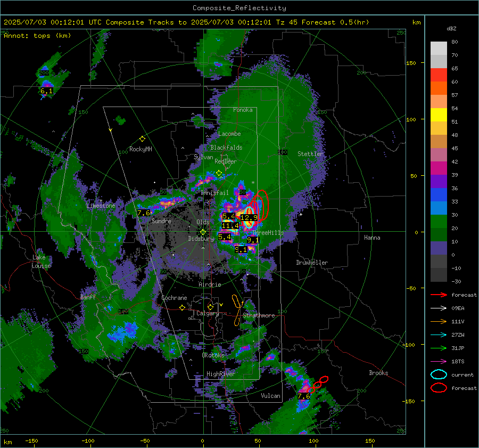Click the HighRiver label
Screen dimensions: 479x448
pos(220,374)
